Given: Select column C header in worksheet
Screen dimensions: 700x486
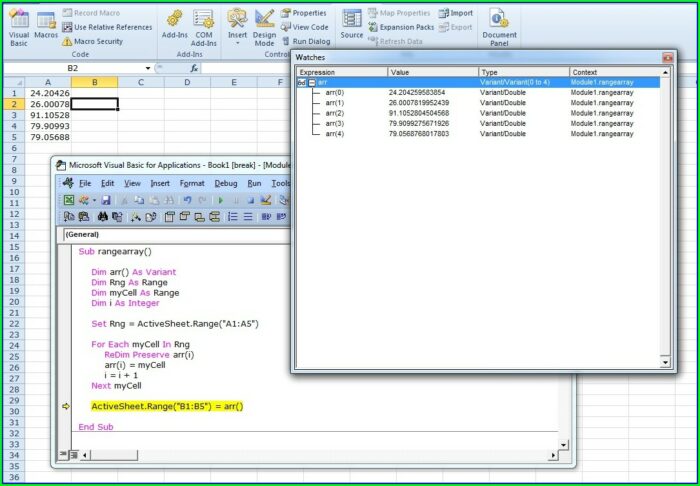Looking at the screenshot, I should [141, 82].
